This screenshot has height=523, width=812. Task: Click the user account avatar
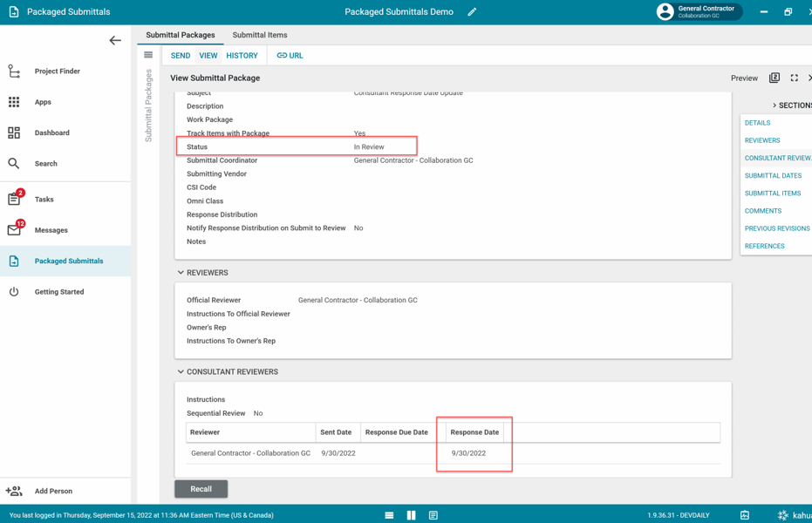[665, 12]
